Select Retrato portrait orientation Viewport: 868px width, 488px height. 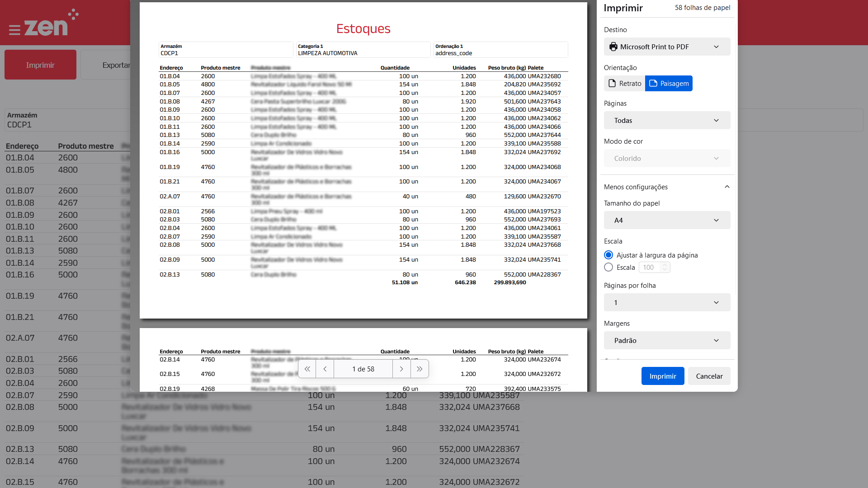(x=625, y=84)
